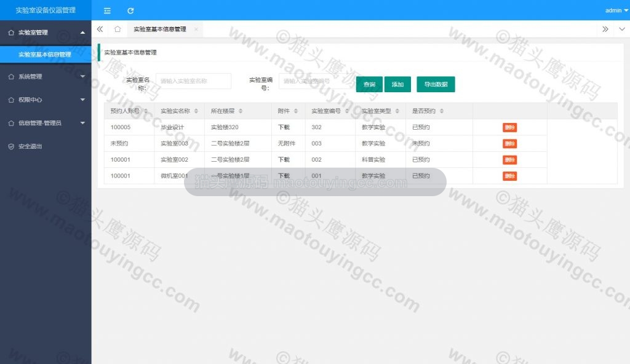Download attachment for lab 302
Image resolution: width=630 pixels, height=364 pixels.
pyautogui.click(x=284, y=127)
